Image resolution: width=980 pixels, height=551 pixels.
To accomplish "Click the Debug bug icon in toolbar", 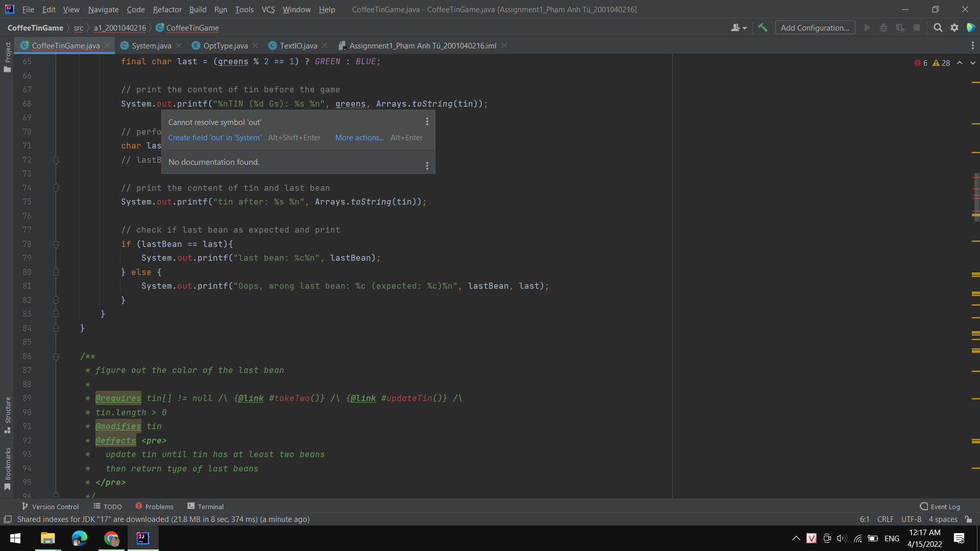I will [x=884, y=28].
